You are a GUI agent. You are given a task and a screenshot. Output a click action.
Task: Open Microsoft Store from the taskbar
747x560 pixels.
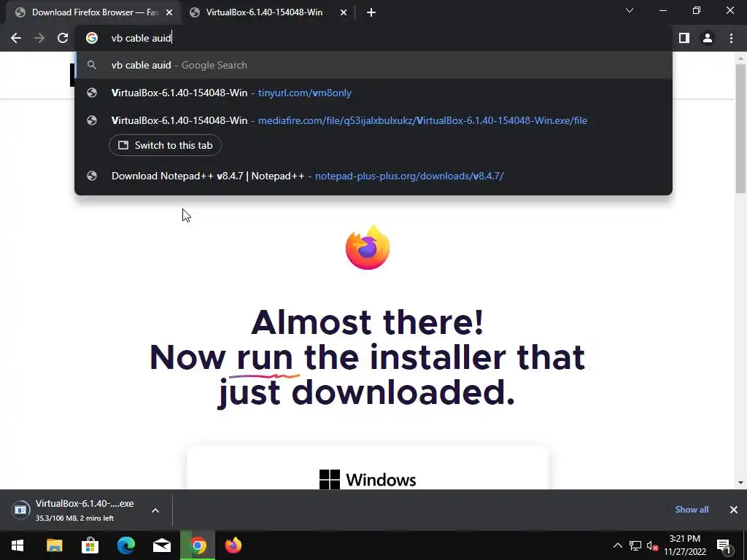(x=90, y=545)
